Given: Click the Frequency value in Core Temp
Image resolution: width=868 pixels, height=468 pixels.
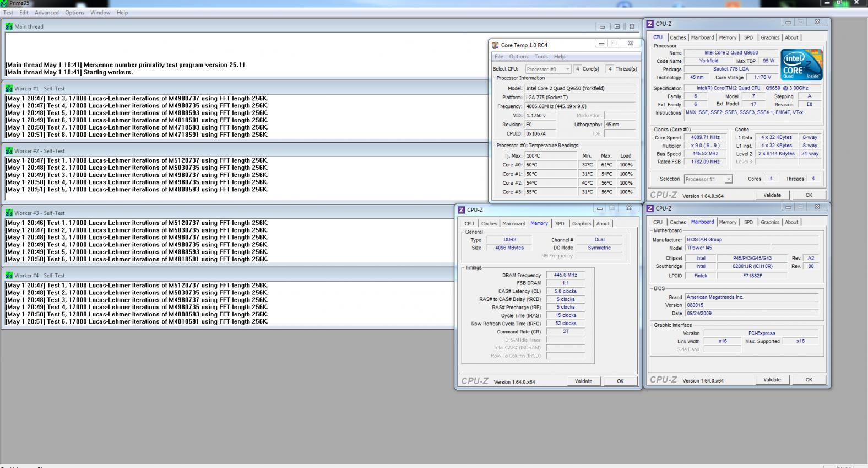Looking at the screenshot, I should pos(580,106).
